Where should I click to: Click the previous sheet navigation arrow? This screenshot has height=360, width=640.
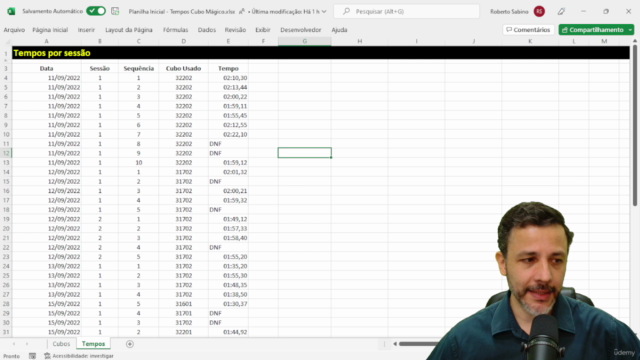point(14,344)
